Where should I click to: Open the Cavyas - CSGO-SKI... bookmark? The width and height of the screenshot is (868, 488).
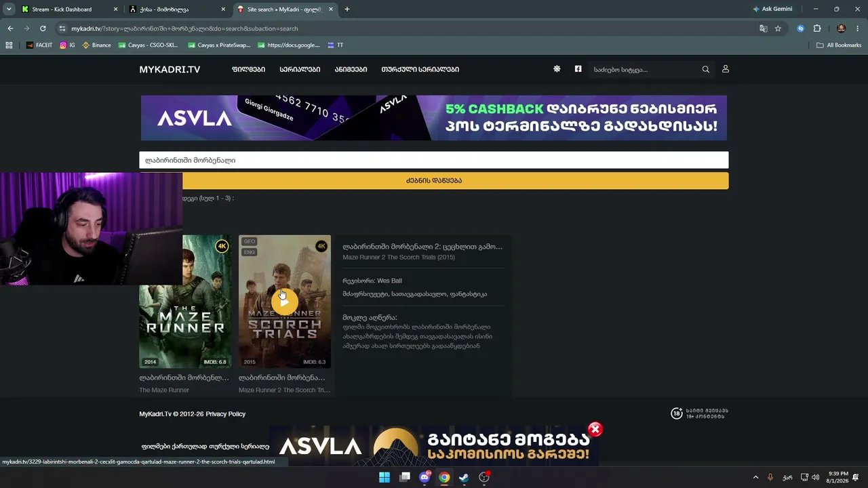(148, 45)
